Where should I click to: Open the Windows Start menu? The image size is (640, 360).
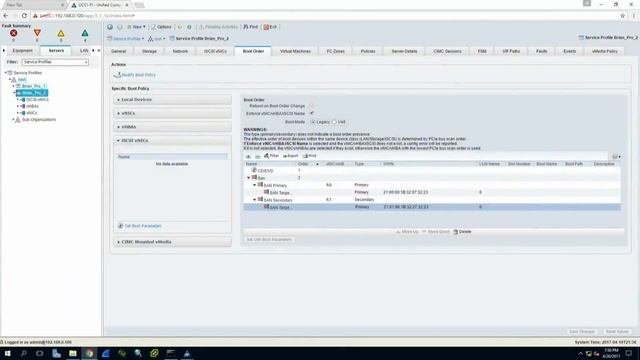tap(7, 353)
